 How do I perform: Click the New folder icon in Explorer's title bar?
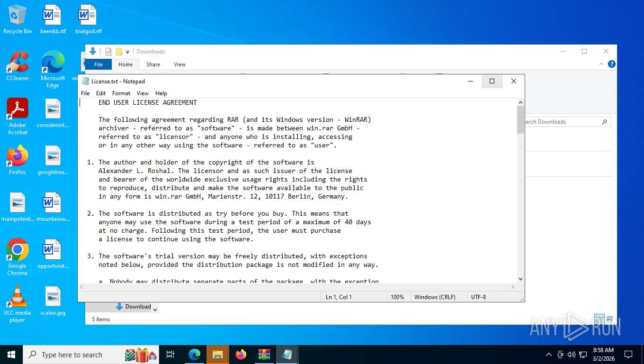[119, 52]
